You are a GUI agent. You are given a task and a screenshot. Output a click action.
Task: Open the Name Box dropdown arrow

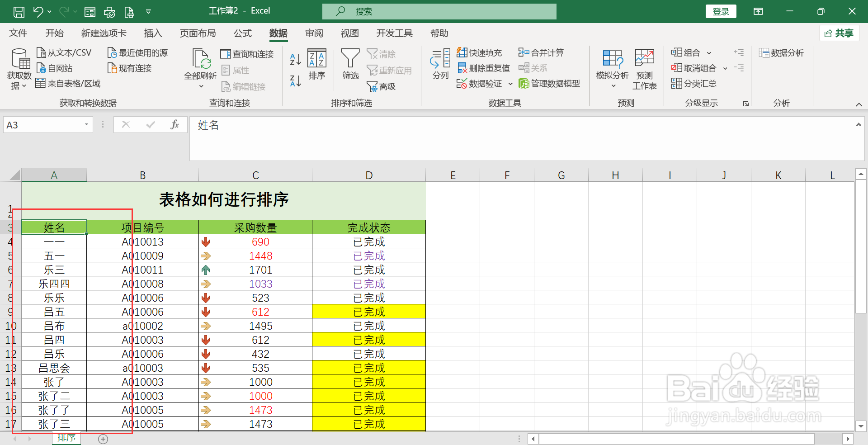(x=86, y=124)
